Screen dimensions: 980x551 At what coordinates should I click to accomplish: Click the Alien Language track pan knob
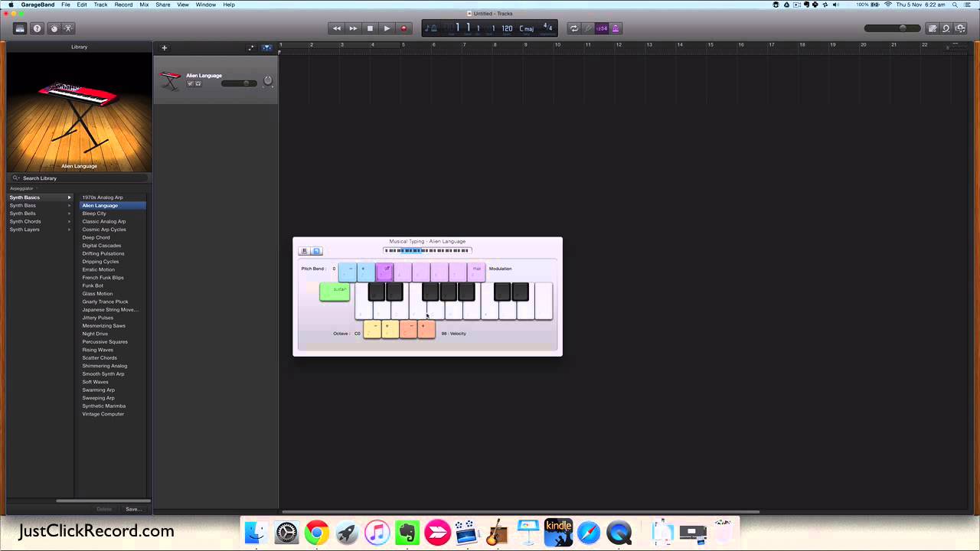point(268,80)
